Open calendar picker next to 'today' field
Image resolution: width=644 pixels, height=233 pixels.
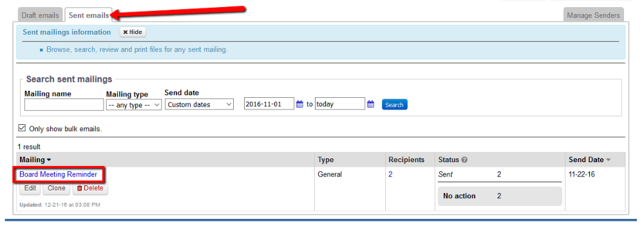click(370, 104)
